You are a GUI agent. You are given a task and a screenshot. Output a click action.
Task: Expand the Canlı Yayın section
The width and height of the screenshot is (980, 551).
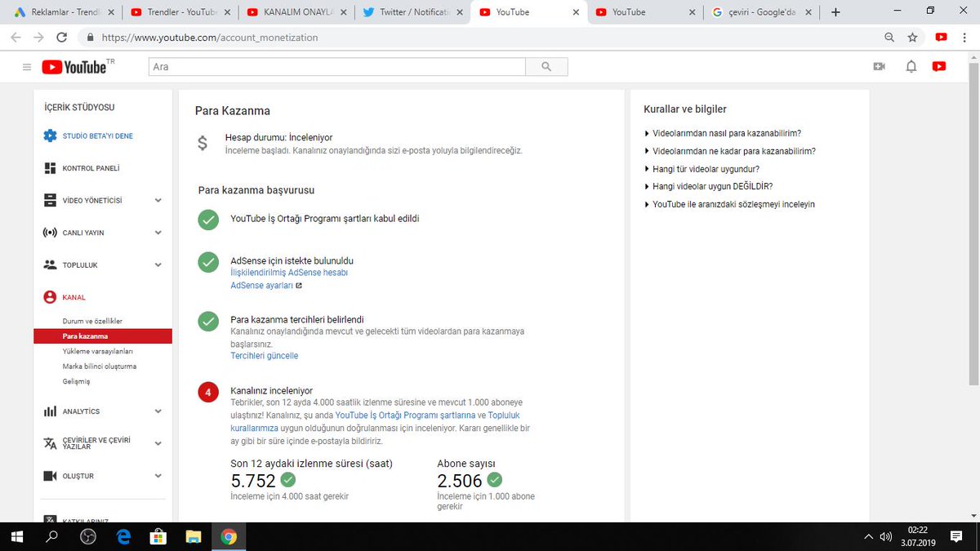[x=158, y=233]
